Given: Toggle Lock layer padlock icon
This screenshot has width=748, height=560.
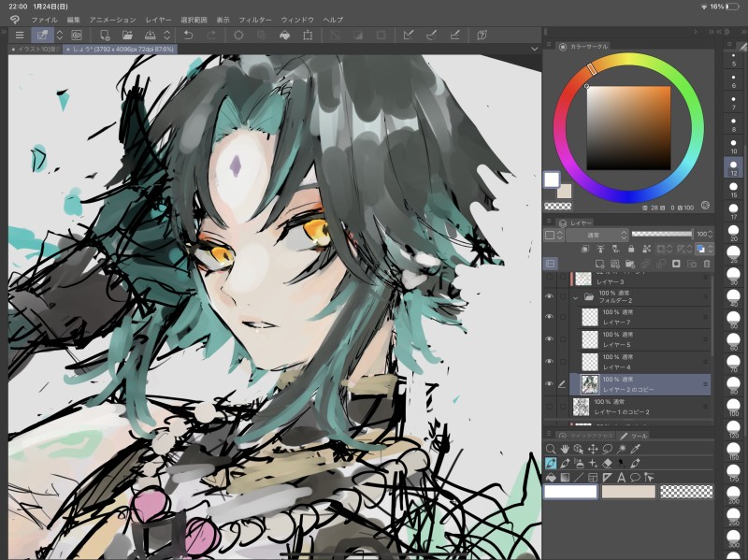Looking at the screenshot, I should click(x=630, y=249).
